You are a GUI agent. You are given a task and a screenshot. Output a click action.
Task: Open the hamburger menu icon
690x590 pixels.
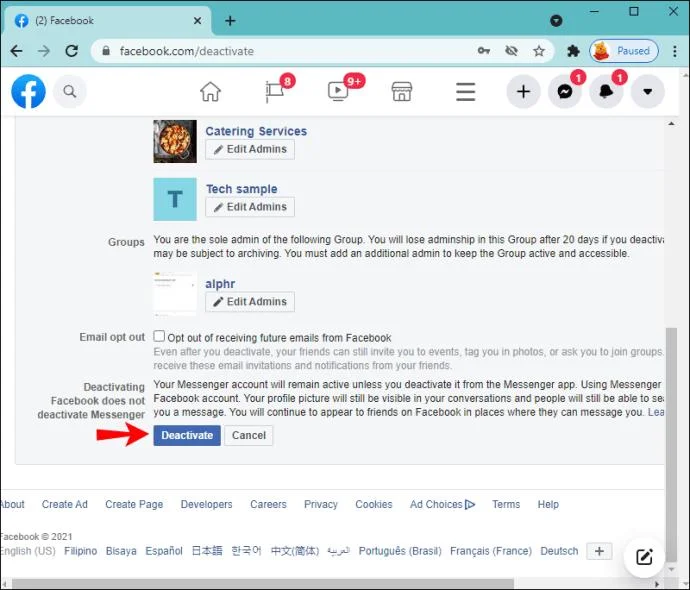pyautogui.click(x=466, y=92)
